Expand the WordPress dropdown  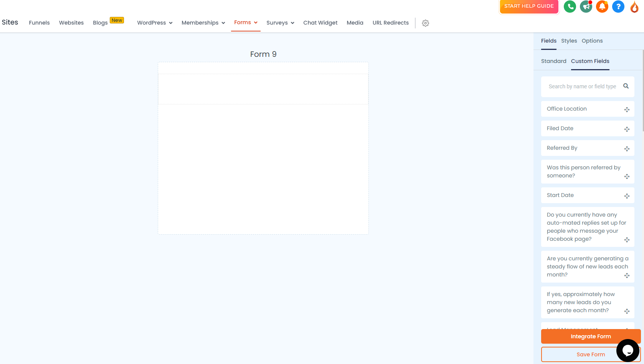click(155, 23)
